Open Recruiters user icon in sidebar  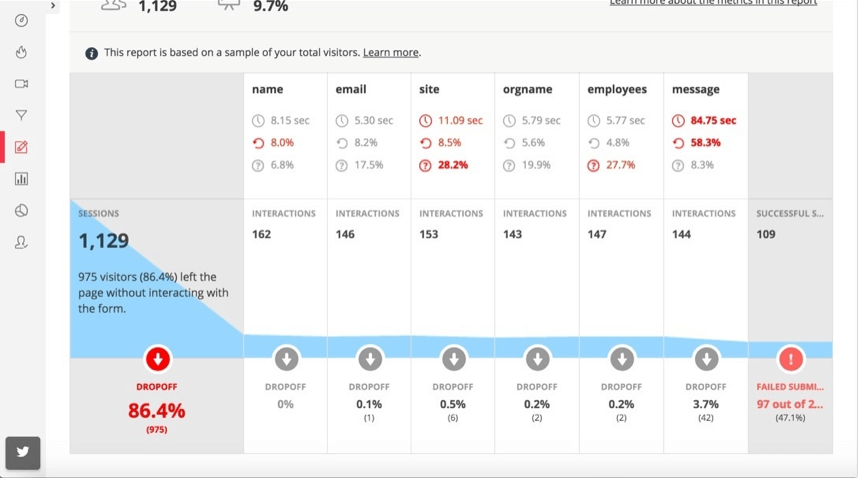coord(21,242)
